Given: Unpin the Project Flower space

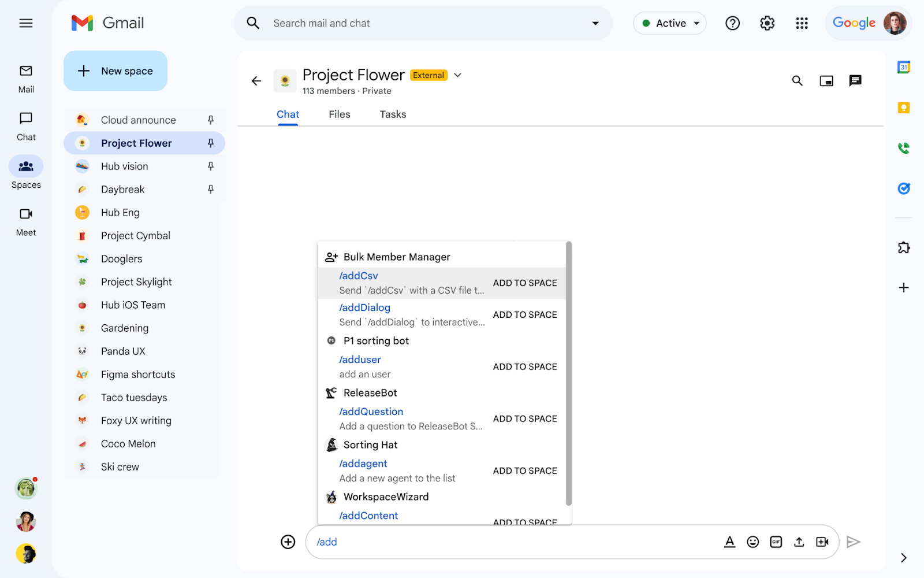Looking at the screenshot, I should [211, 143].
